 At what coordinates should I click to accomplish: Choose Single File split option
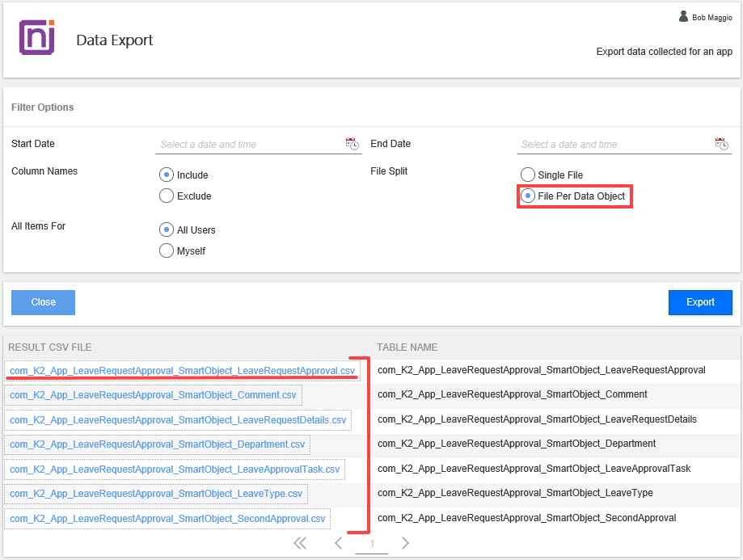pyautogui.click(x=527, y=175)
